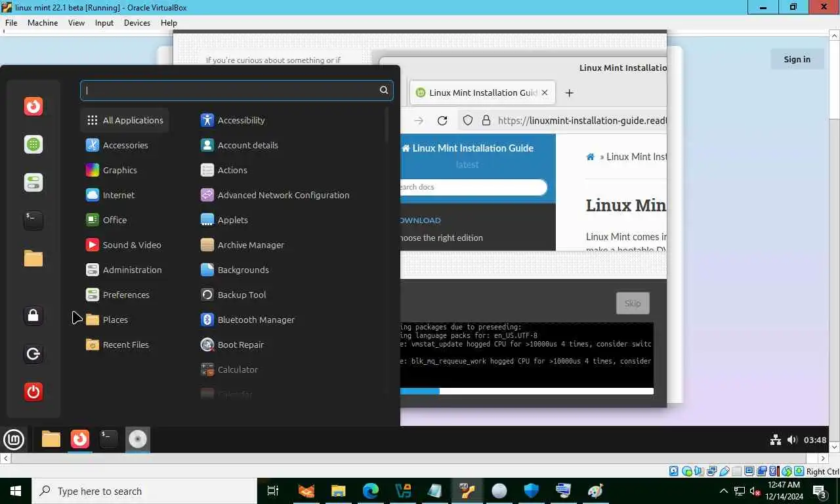The height and width of the screenshot is (504, 840).
Task: Select Places category
Action: pyautogui.click(x=107, y=320)
